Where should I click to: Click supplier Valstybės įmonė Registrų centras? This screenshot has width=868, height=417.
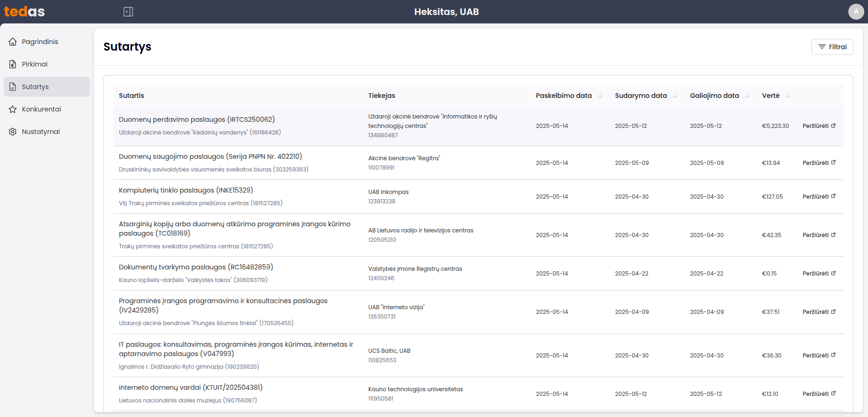(415, 269)
